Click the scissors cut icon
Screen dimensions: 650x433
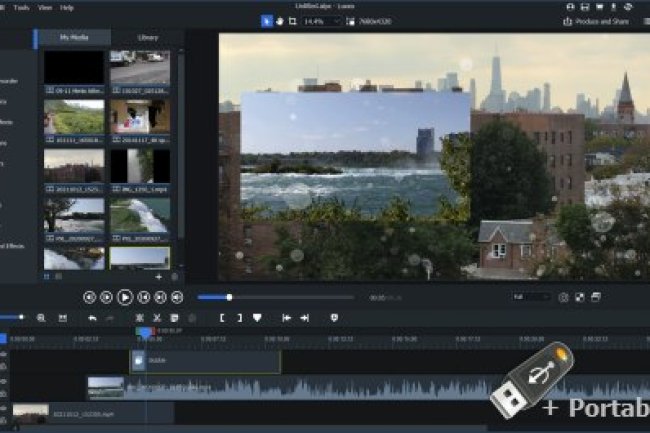coord(157,318)
